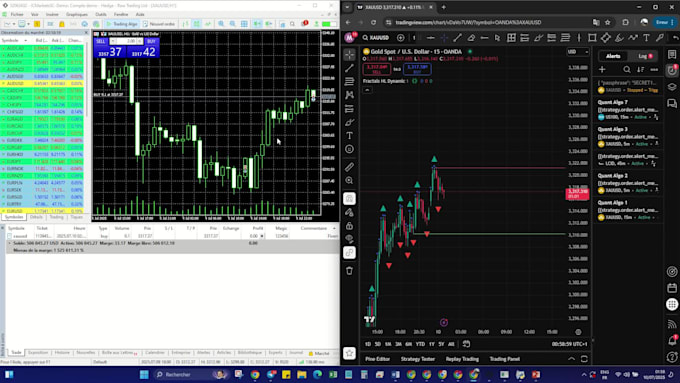Toggle chart grid in MetaTrader toolbar
Image resolution: width=680 pixels, height=383 pixels.
click(x=244, y=24)
